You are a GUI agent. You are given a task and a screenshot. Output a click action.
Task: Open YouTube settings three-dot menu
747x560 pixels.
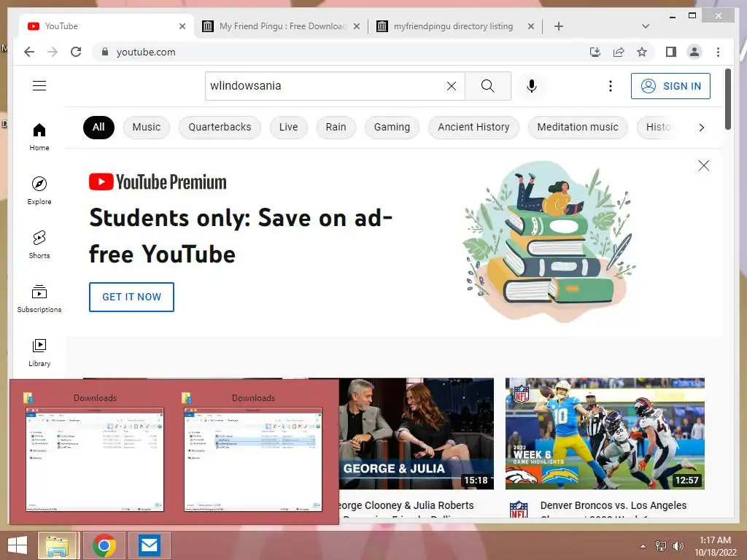pyautogui.click(x=611, y=86)
